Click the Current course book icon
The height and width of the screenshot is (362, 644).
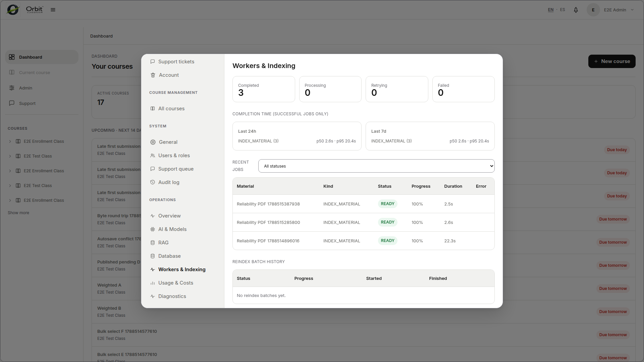[x=12, y=72]
